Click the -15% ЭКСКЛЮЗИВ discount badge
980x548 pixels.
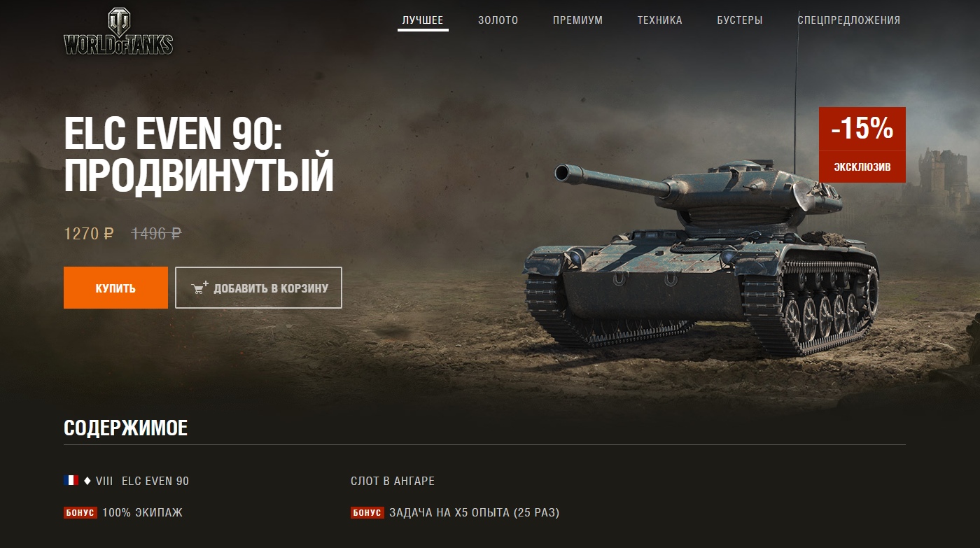pyautogui.click(x=862, y=145)
